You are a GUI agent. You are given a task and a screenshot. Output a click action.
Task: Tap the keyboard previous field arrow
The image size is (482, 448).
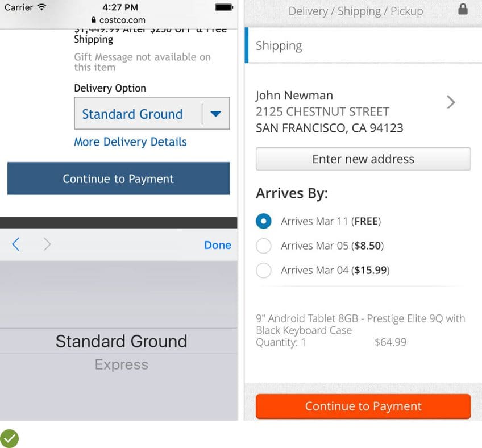pyautogui.click(x=16, y=244)
